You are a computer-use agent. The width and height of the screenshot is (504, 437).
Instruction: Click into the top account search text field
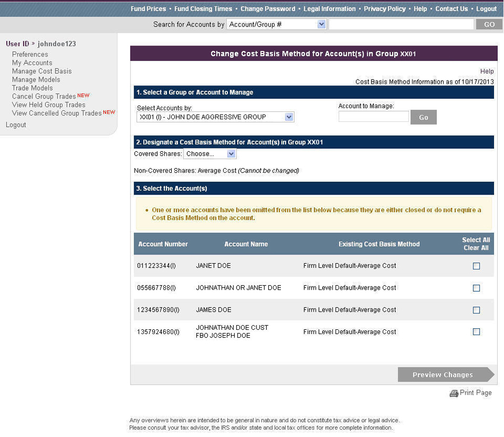(x=401, y=24)
